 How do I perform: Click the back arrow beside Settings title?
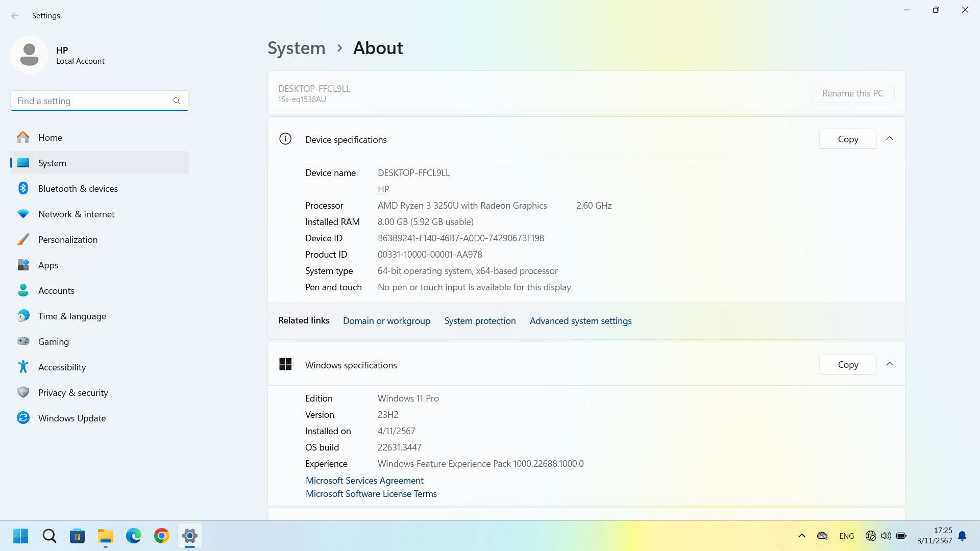point(15,16)
